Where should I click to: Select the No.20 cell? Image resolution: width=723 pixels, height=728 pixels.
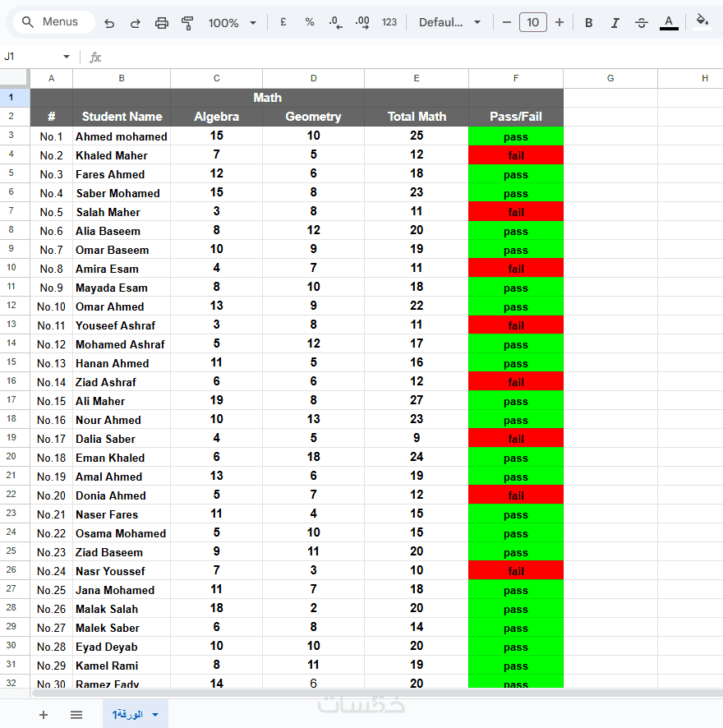pyautogui.click(x=52, y=495)
